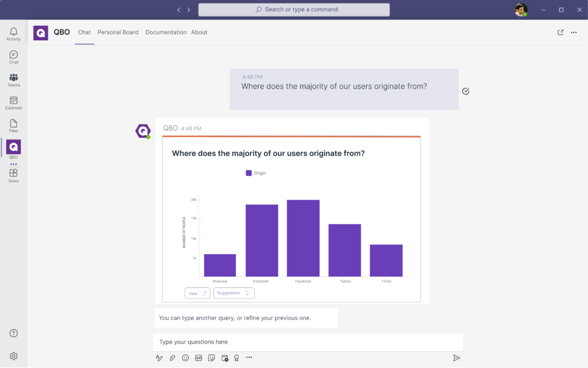Expand the Suggestions dropdown on the chart card
Screen dimensions: 588x368
pos(234,293)
